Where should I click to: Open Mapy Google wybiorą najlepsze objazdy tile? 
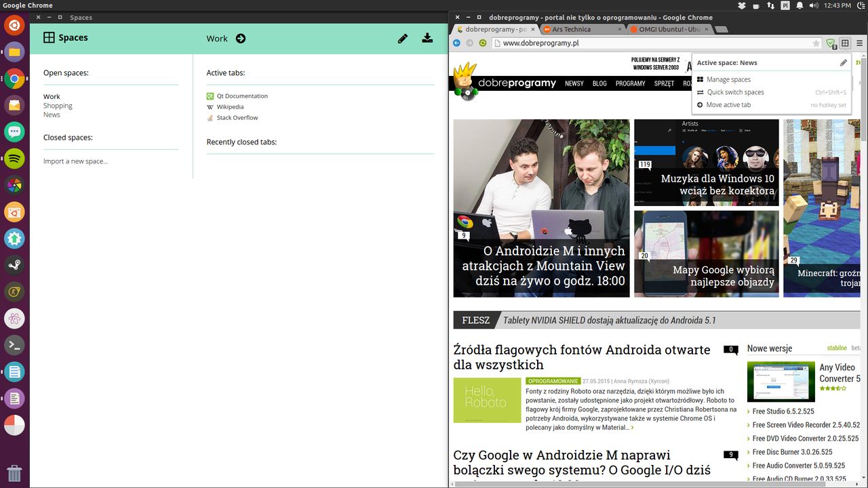707,253
